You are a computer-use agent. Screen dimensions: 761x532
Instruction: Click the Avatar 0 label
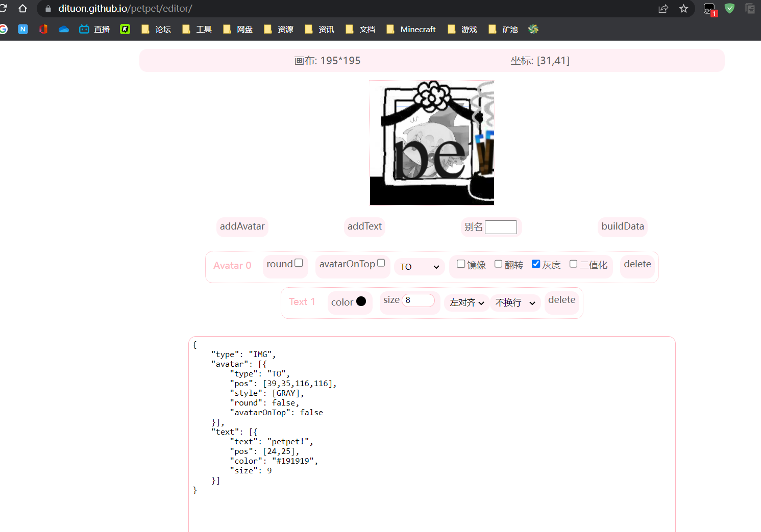pyautogui.click(x=232, y=266)
